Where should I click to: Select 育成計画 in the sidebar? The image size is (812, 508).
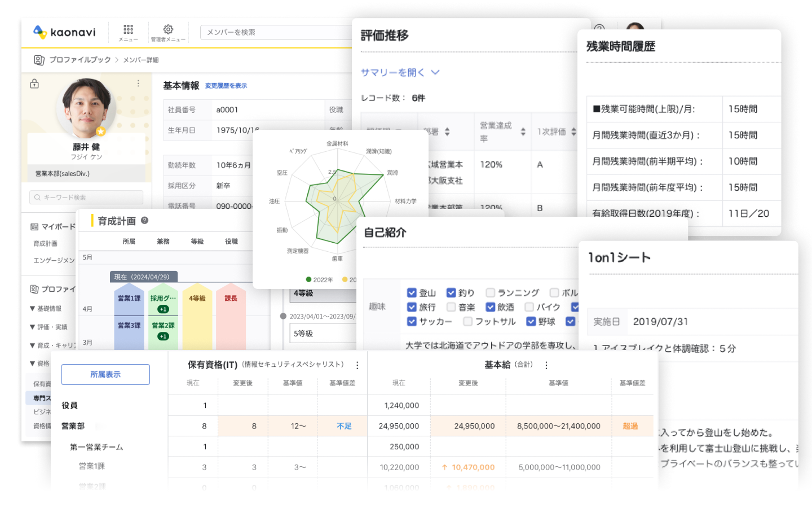tap(46, 244)
